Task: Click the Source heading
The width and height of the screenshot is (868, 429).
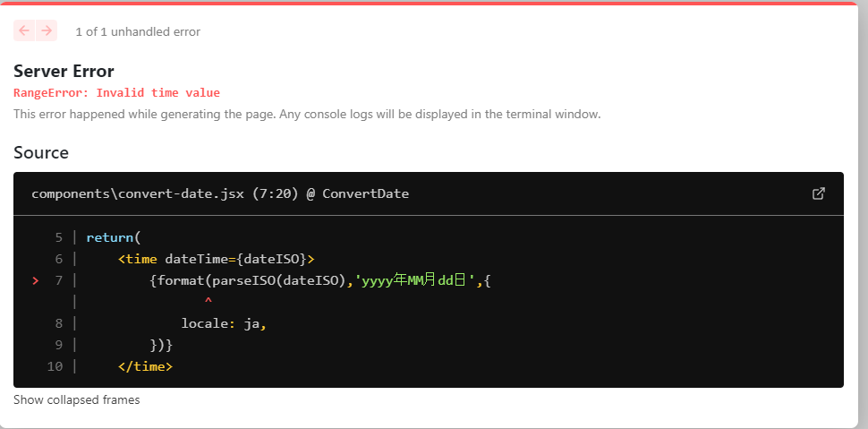Action: tap(41, 153)
